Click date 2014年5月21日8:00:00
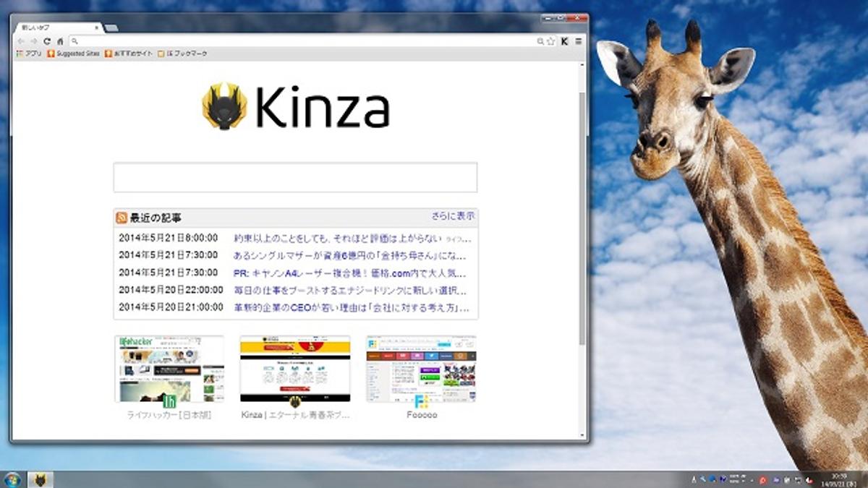The image size is (868, 488). 168,238
